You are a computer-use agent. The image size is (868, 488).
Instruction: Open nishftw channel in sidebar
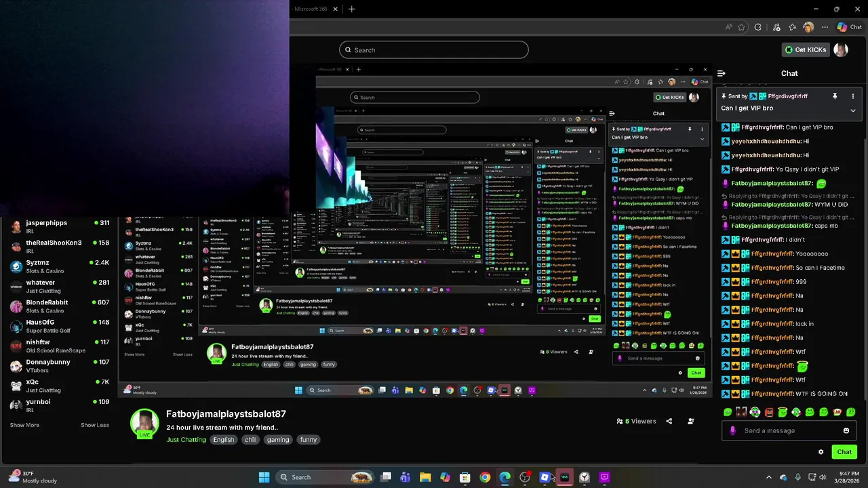pos(59,346)
